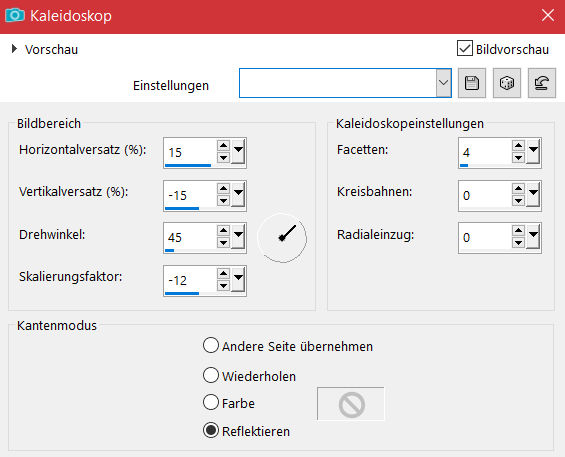Click the reset to default arrow icon
The width and height of the screenshot is (565, 457).
click(542, 83)
